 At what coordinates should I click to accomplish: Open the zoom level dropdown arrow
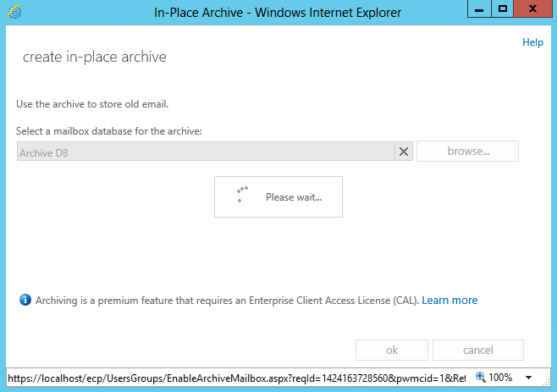point(528,378)
